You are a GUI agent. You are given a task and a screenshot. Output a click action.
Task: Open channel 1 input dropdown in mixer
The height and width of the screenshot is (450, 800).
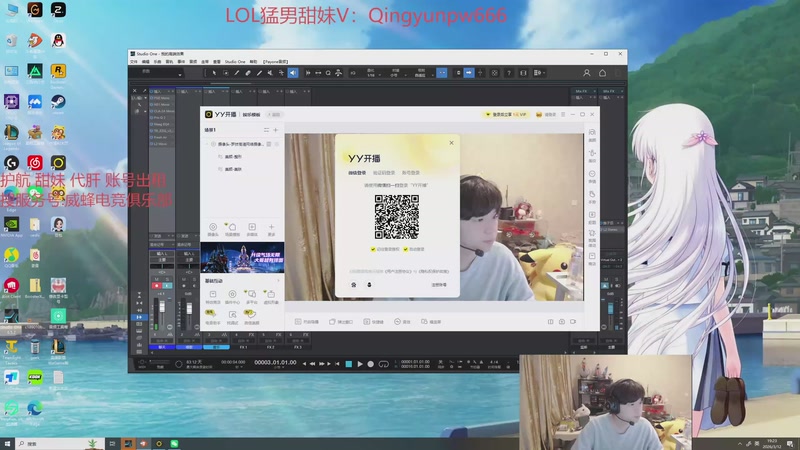click(162, 254)
